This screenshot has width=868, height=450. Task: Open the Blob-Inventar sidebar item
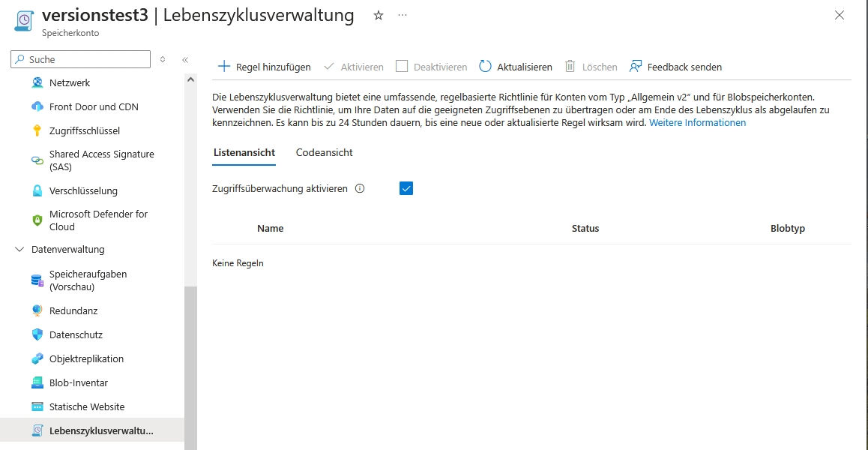(x=79, y=382)
